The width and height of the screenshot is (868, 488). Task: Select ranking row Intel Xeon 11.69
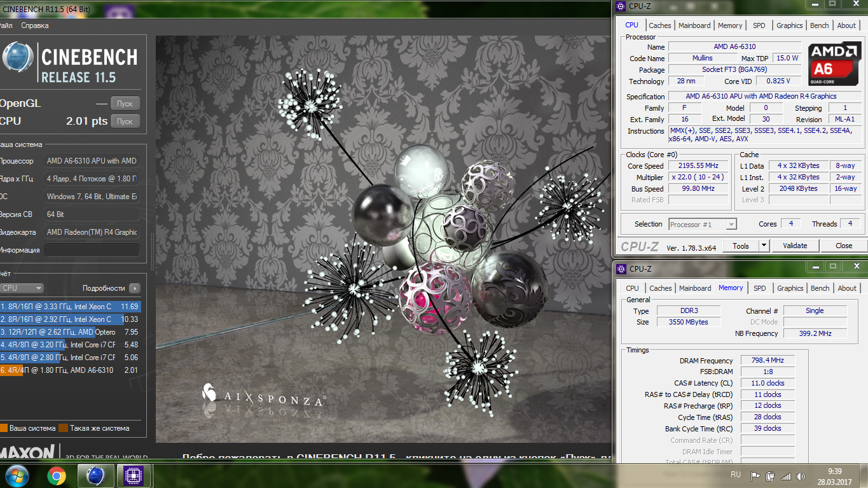click(70, 307)
